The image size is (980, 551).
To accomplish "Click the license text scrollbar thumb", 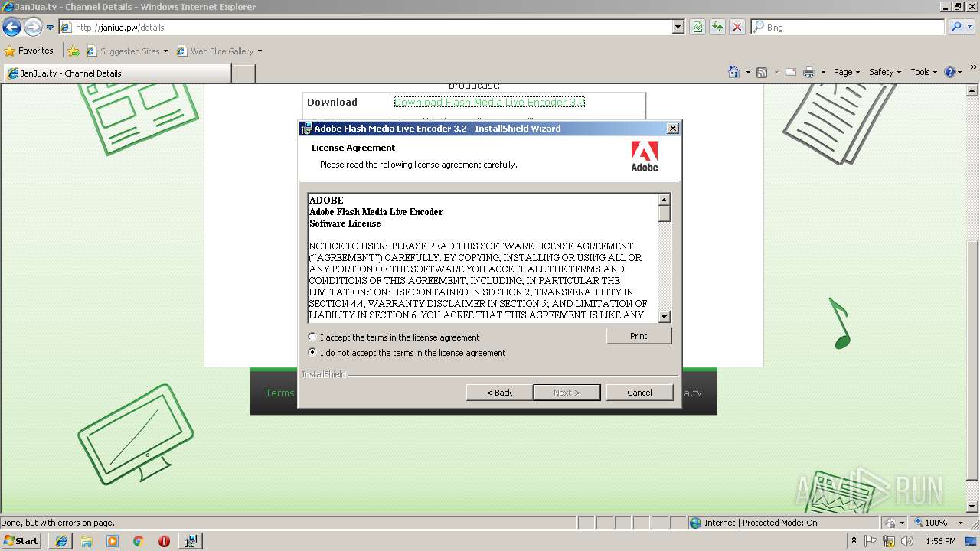I will (665, 214).
